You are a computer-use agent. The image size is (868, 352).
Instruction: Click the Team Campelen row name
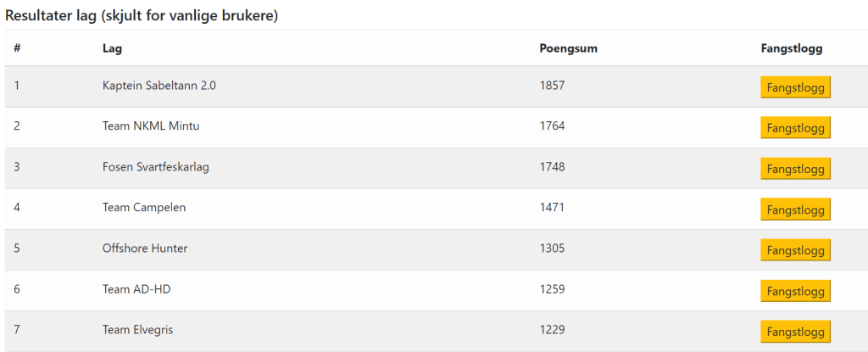(x=144, y=208)
